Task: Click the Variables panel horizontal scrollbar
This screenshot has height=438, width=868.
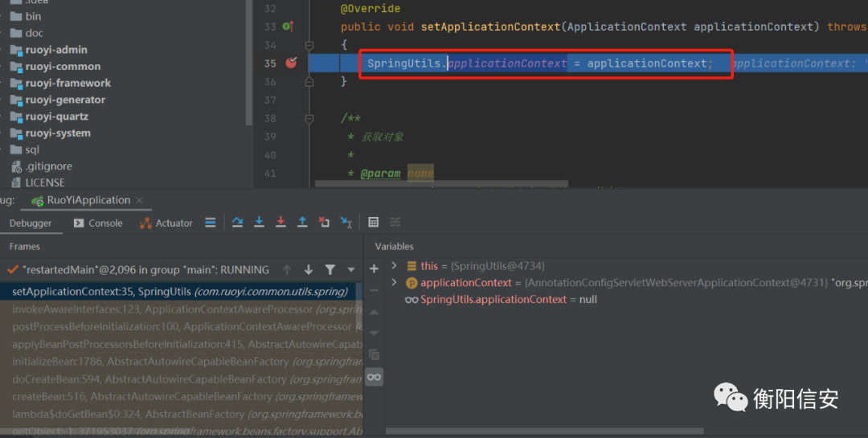Action: point(545,430)
